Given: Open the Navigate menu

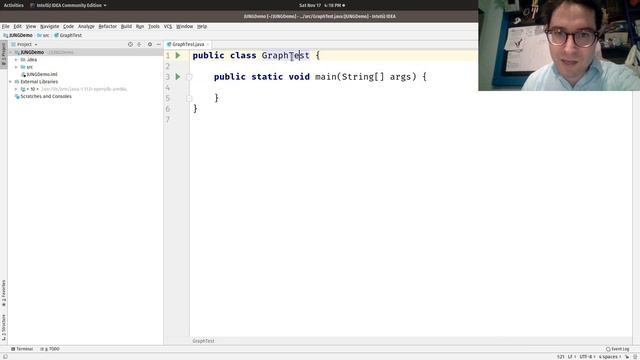Looking at the screenshot, I should pos(49,26).
